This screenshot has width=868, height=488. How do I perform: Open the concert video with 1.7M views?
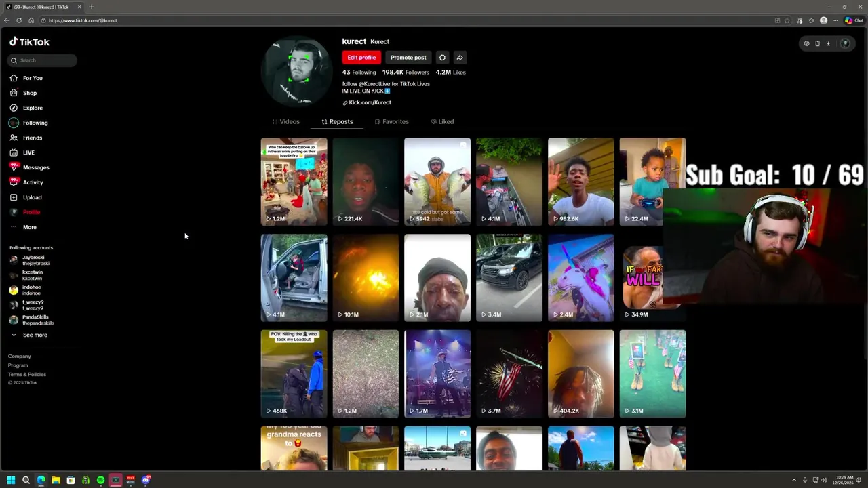point(437,374)
